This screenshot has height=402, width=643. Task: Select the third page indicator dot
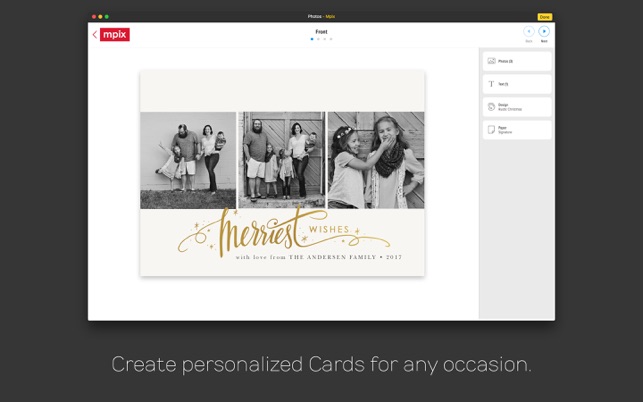click(324, 39)
